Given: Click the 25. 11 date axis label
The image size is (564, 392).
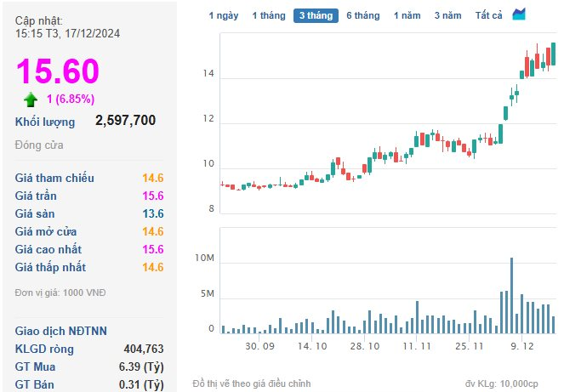Looking at the screenshot, I should [470, 346].
